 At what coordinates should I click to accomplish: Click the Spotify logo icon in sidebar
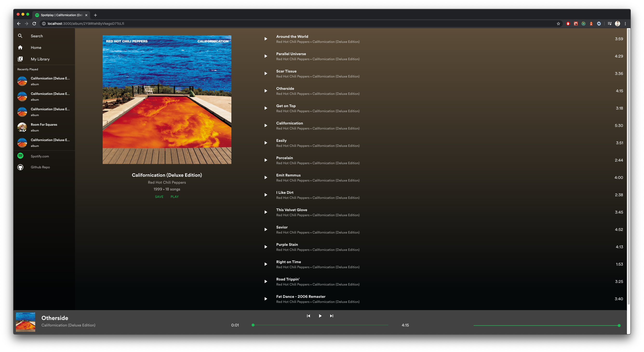point(20,156)
